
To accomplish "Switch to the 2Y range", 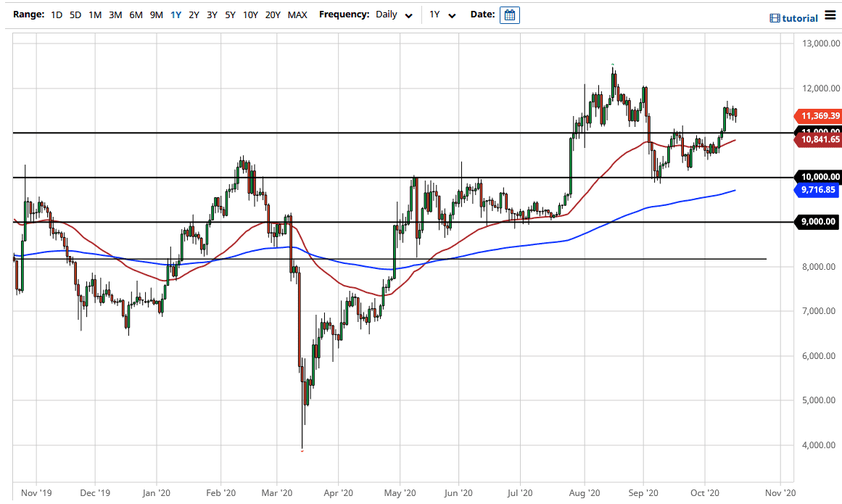I will 193,15.
